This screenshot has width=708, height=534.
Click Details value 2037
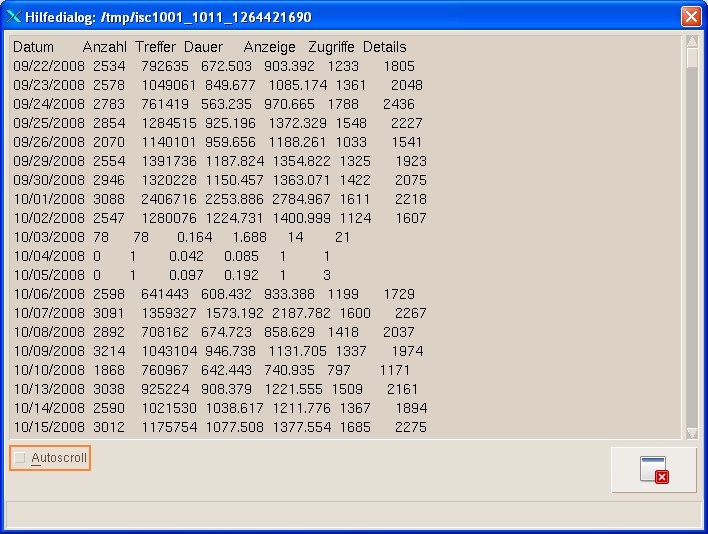click(399, 332)
